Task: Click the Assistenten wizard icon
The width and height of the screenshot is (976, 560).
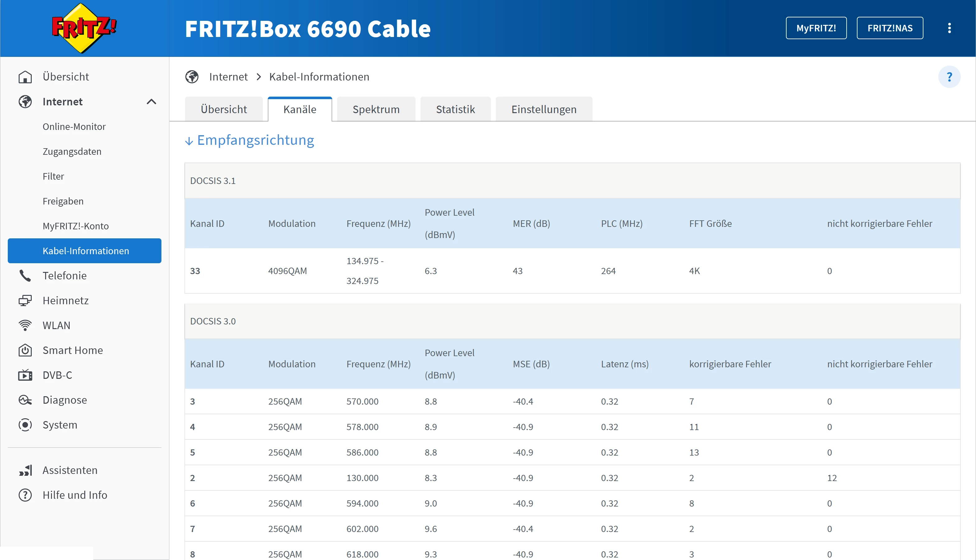Action: (x=25, y=470)
